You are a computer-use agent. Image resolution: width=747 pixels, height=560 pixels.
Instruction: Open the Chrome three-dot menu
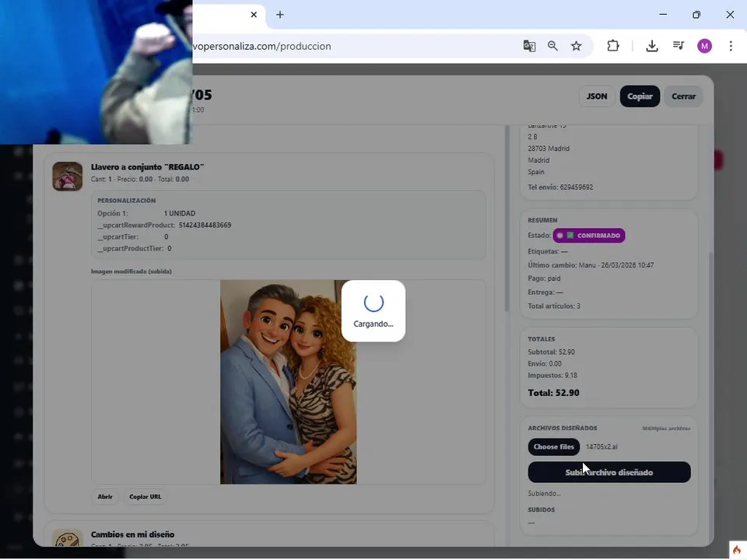(x=731, y=46)
